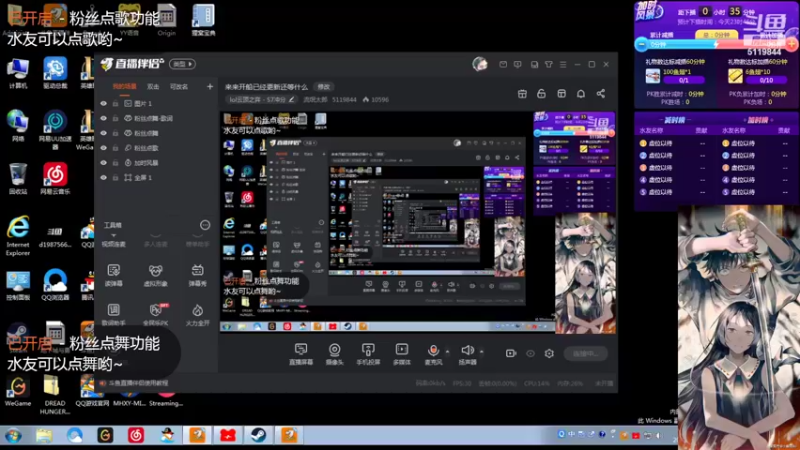800x450 pixels.
Task: Open the feedback chat icon in title bar
Action: (518, 65)
